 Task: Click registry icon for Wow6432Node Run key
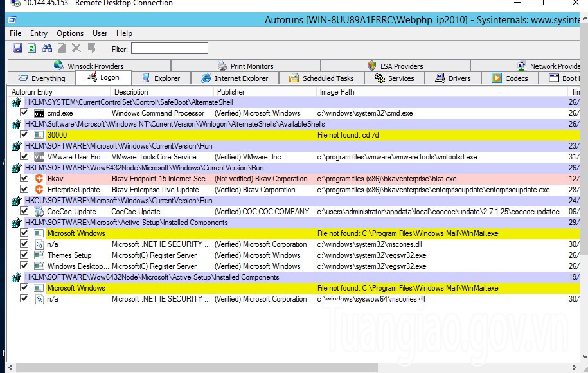click(x=16, y=168)
